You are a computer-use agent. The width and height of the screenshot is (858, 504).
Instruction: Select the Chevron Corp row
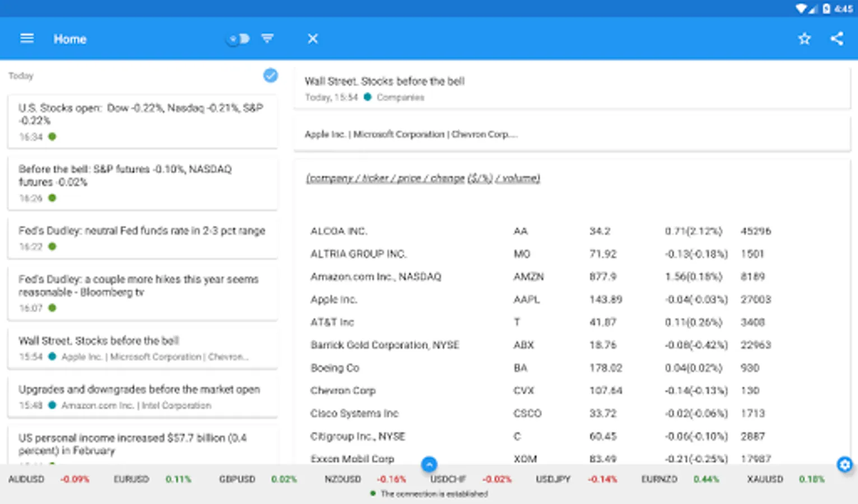(x=541, y=390)
